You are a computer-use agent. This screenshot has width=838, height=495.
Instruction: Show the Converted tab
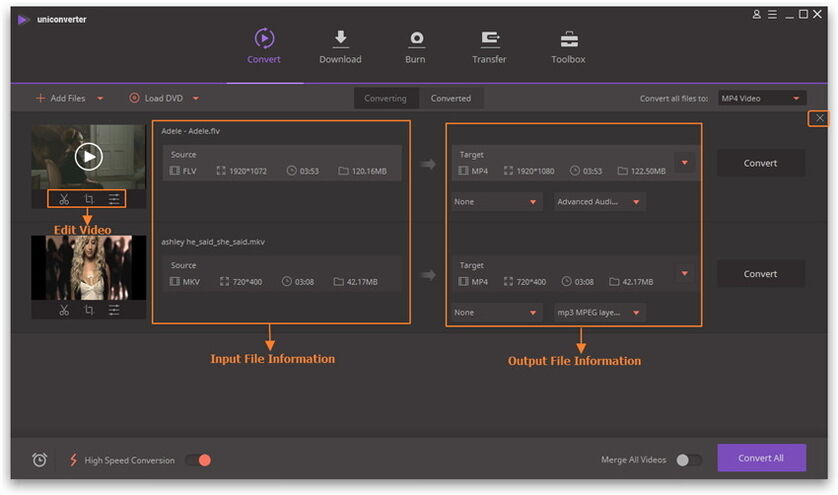tap(451, 98)
